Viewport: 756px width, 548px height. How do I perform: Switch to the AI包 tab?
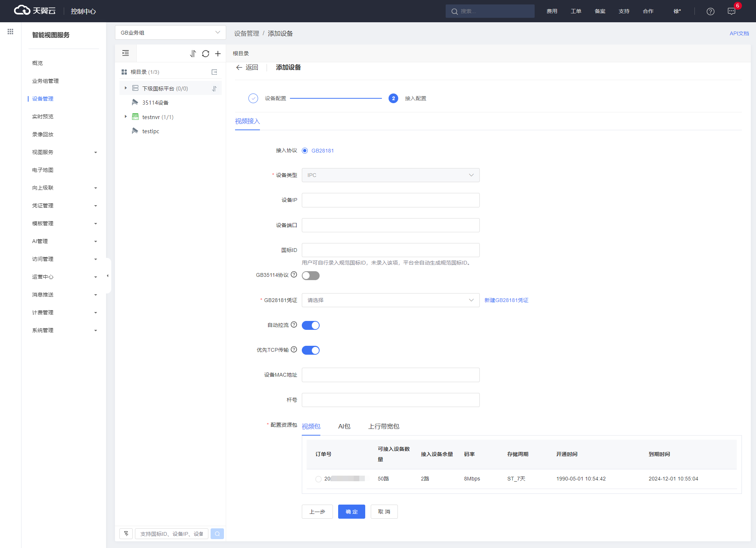[x=344, y=427]
